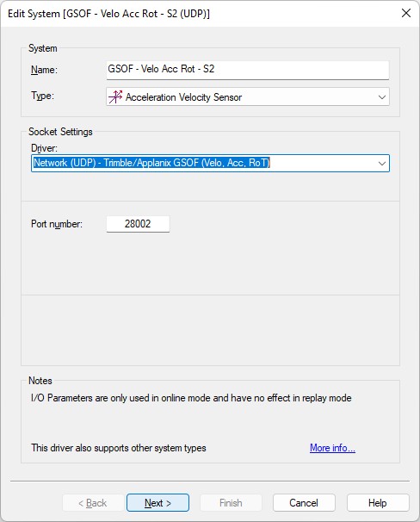This screenshot has width=420, height=522.
Task: Proceed with the Next button
Action: pos(157,503)
